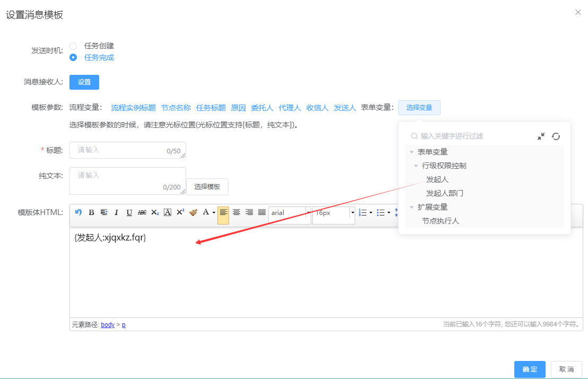Open ordered list style dropdown arrow

[x=371, y=212]
